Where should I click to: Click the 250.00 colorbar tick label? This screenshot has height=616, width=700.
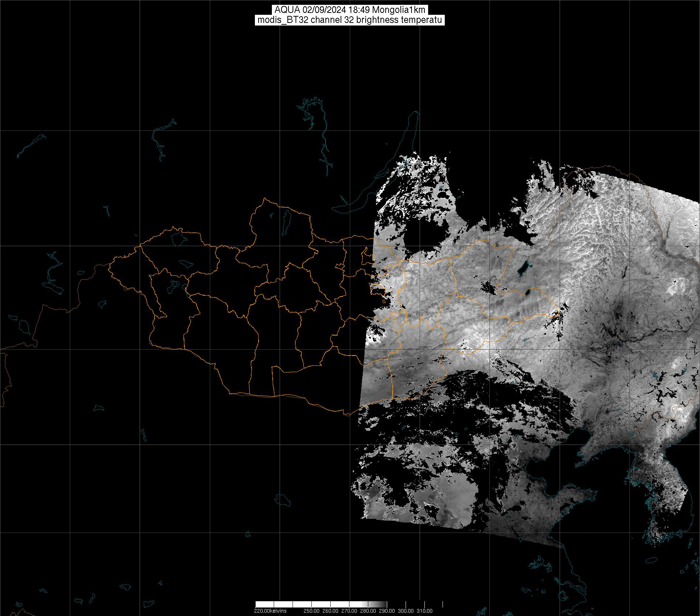coord(312,610)
